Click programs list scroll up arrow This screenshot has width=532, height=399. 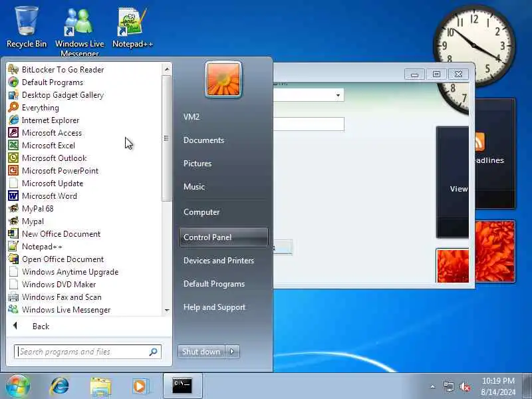coord(167,69)
